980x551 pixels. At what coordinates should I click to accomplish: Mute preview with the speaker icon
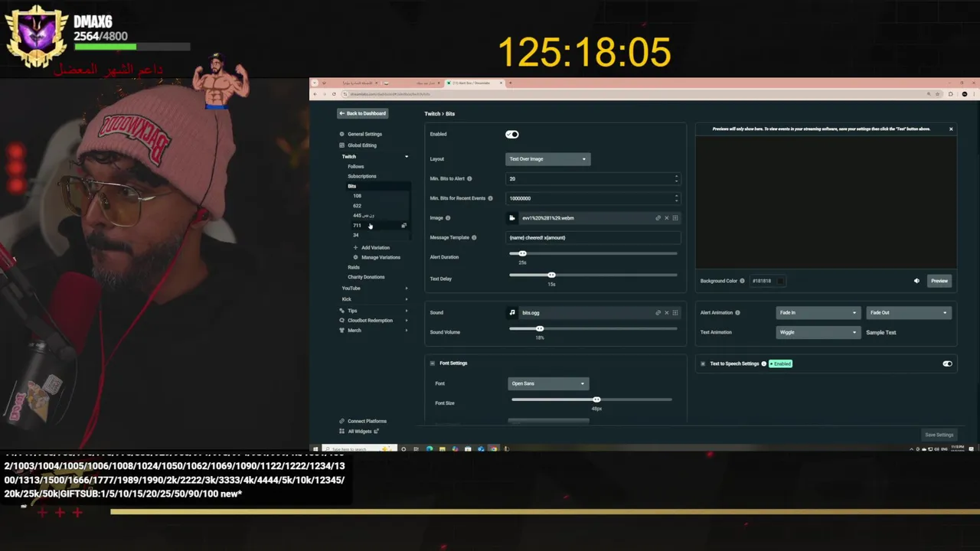pos(916,281)
